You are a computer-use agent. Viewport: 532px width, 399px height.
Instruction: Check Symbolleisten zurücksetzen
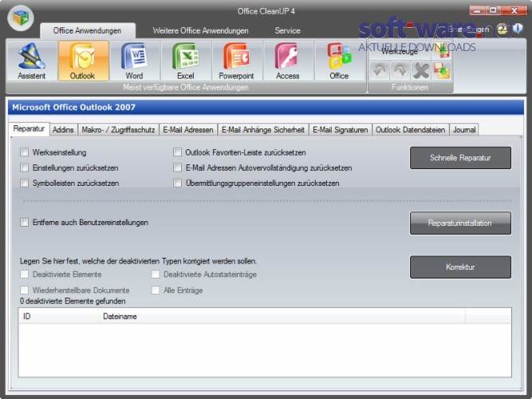tap(25, 183)
